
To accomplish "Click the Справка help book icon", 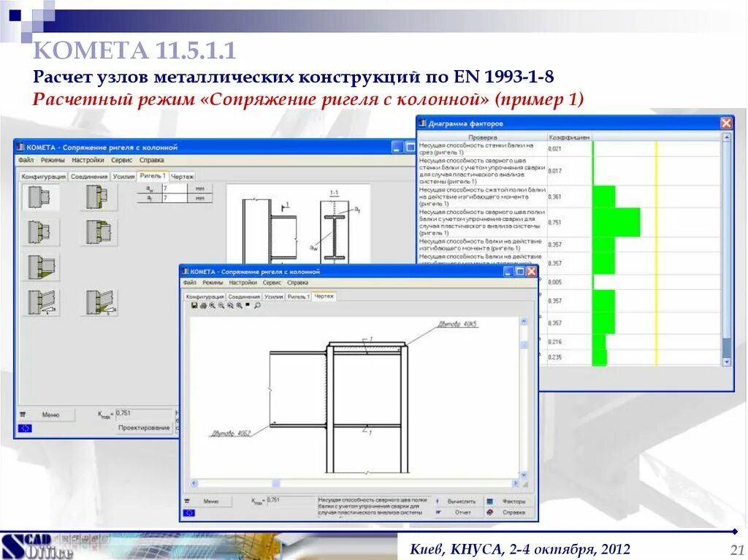I will point(490,513).
